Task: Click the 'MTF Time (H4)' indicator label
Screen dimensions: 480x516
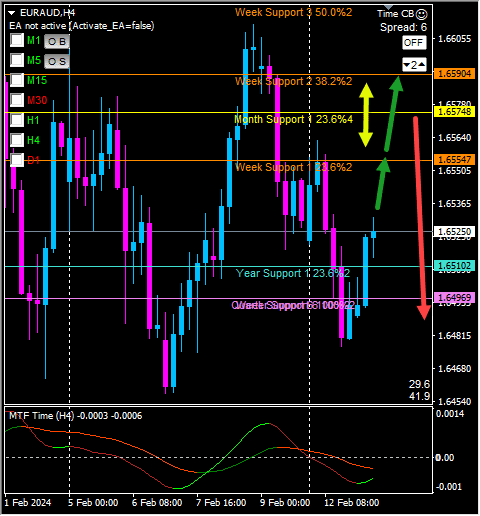Action: 41,416
